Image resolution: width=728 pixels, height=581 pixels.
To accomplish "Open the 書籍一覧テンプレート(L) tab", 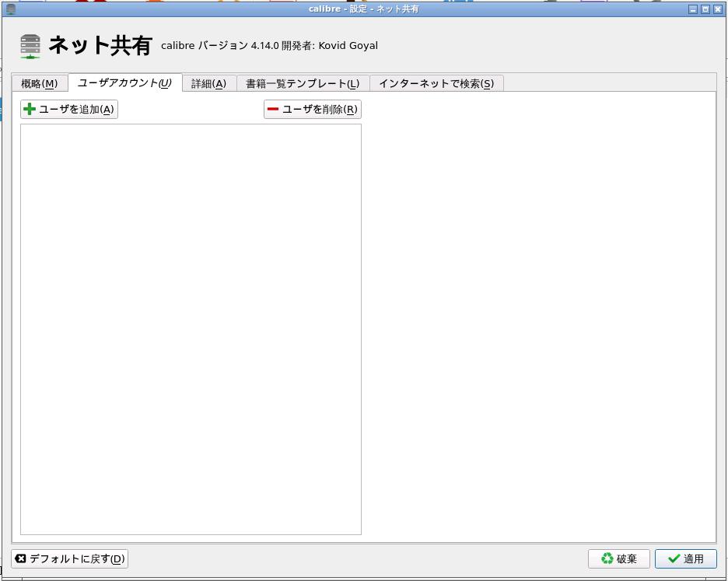I will click(x=303, y=83).
